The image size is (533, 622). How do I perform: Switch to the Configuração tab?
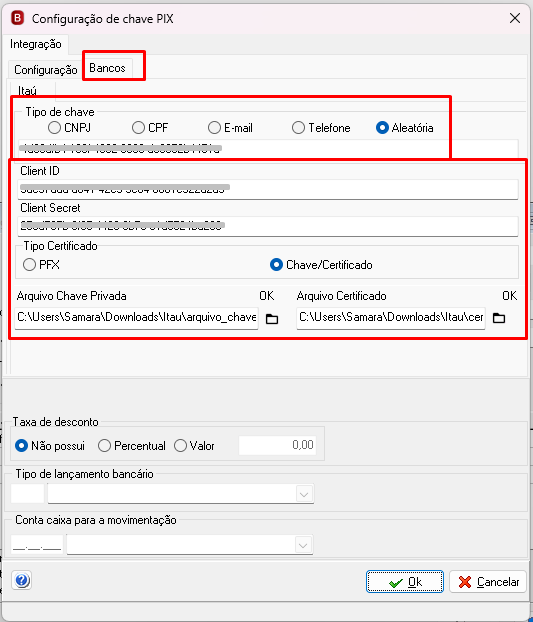point(46,70)
